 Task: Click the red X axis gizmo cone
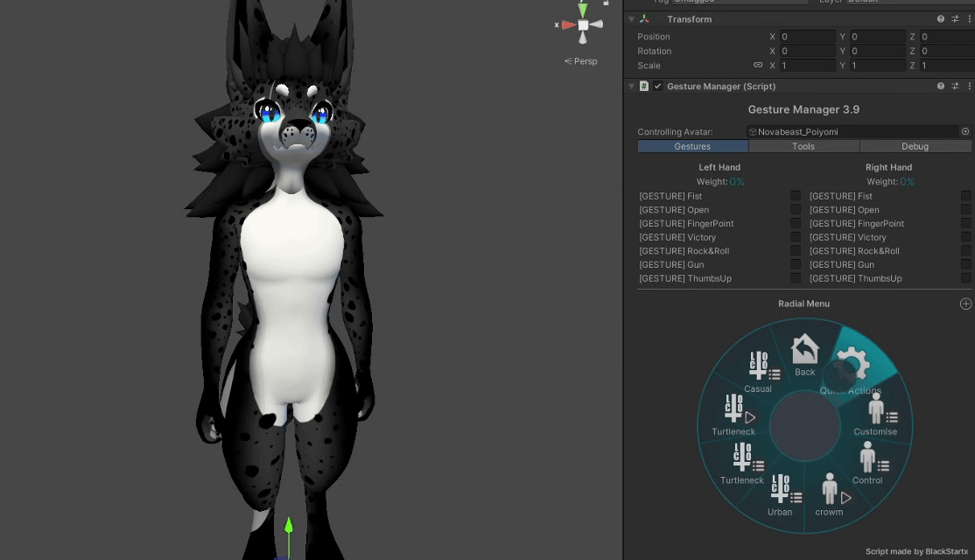[568, 24]
